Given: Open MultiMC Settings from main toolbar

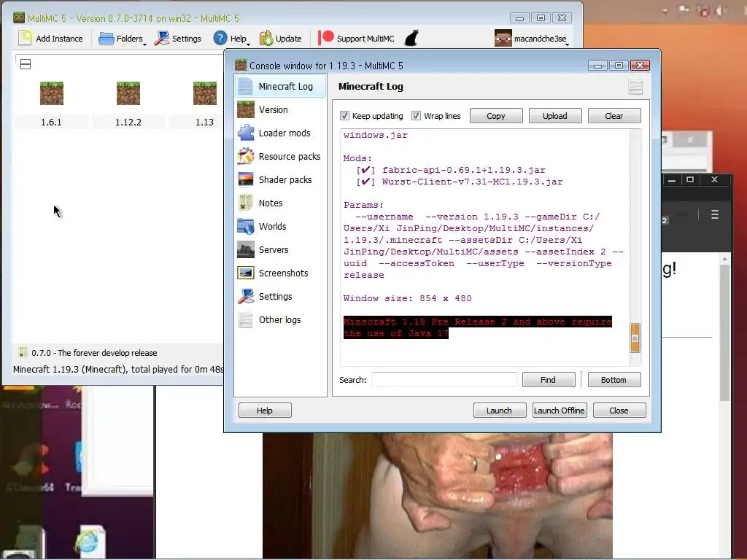Looking at the screenshot, I should point(178,39).
